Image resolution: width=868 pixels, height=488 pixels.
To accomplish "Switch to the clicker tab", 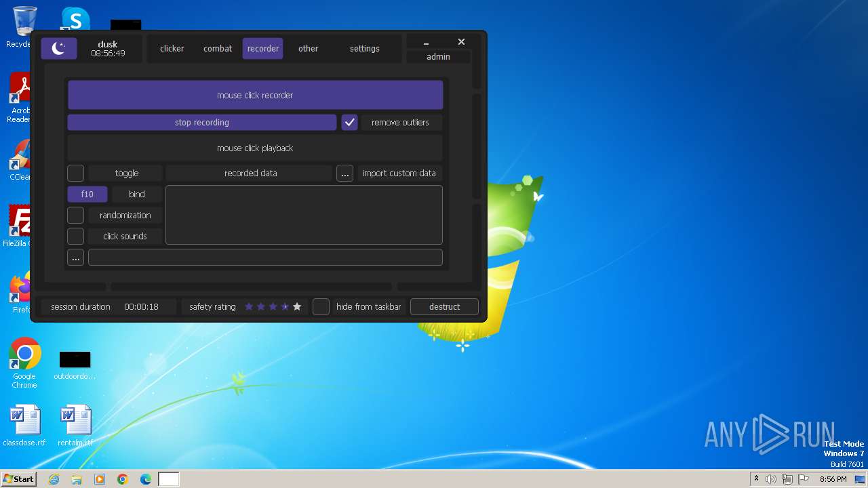I will [172, 49].
